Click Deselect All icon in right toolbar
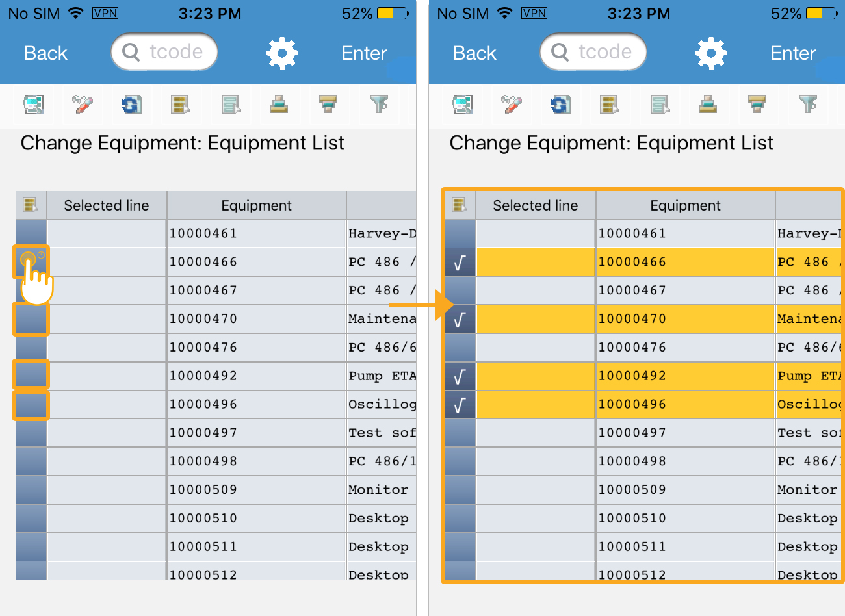The width and height of the screenshot is (845, 616). coord(659,105)
